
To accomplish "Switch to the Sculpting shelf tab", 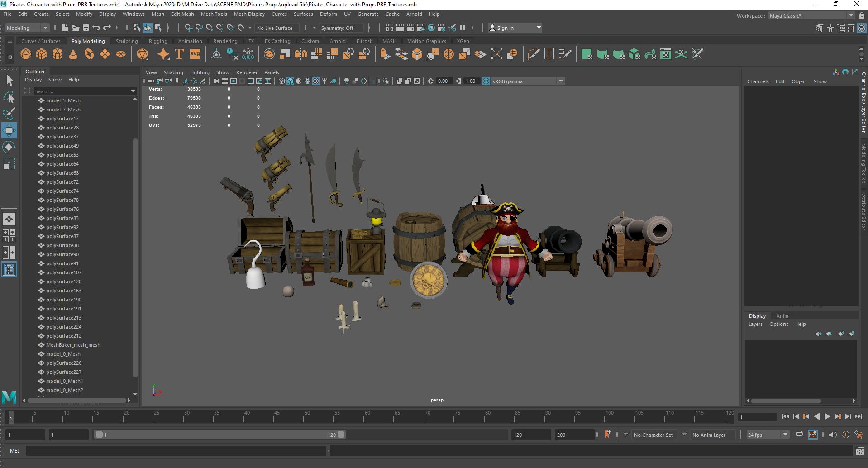I will coord(127,41).
